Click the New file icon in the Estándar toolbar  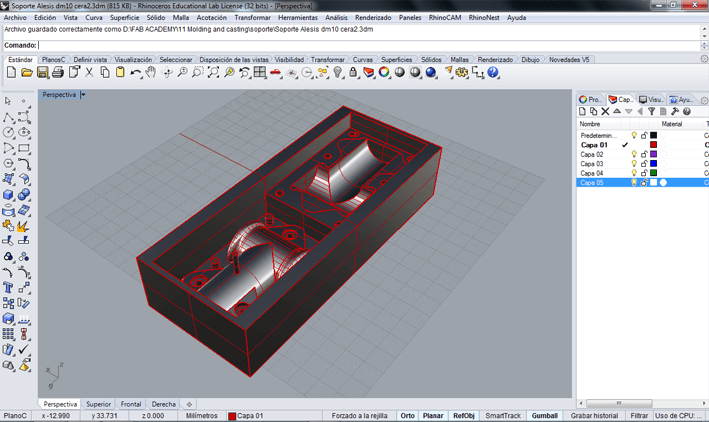[11, 72]
